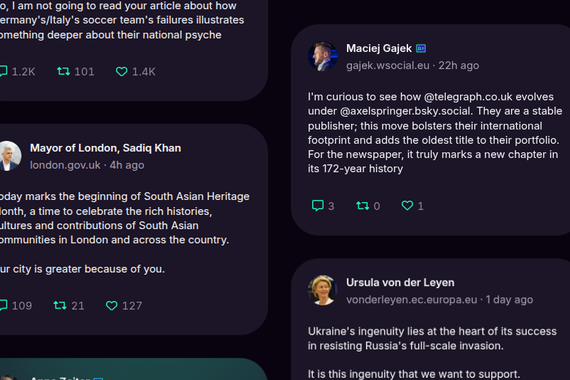Image resolution: width=570 pixels, height=380 pixels.
Task: Click the verified badge beside Maciej Gajek
Action: click(421, 48)
